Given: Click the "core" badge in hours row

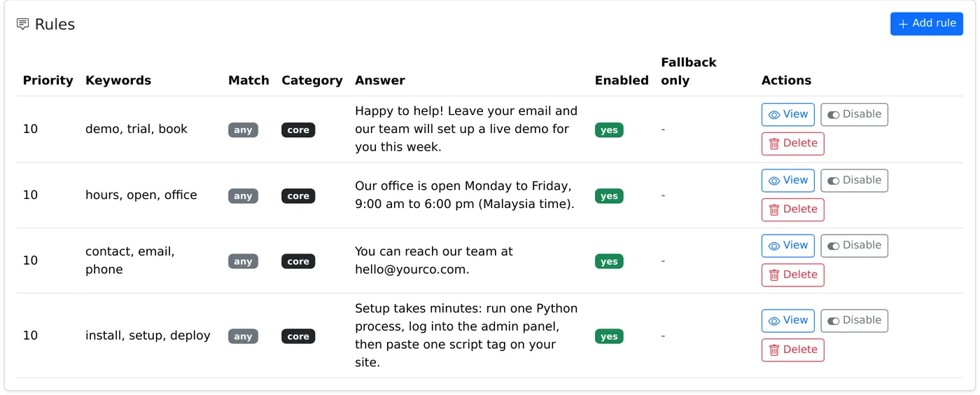Looking at the screenshot, I should [298, 196].
